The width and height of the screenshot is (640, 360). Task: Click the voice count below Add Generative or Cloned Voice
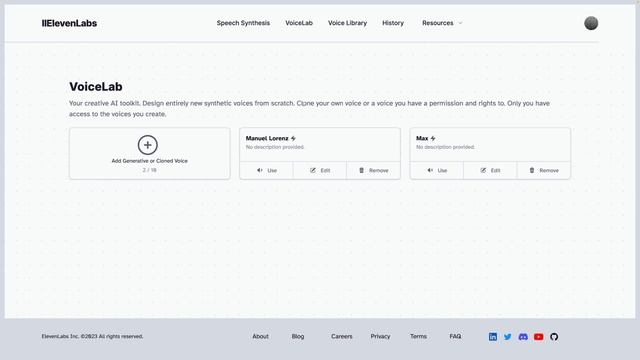pos(149,170)
